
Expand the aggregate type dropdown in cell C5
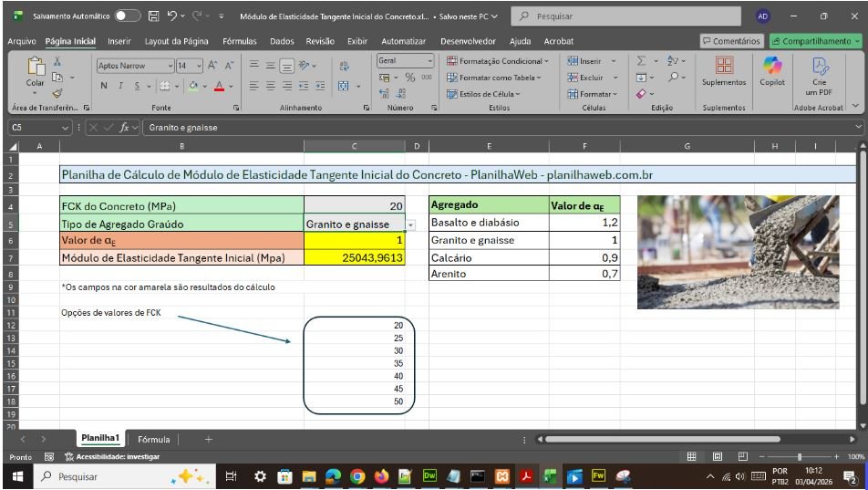pos(410,224)
